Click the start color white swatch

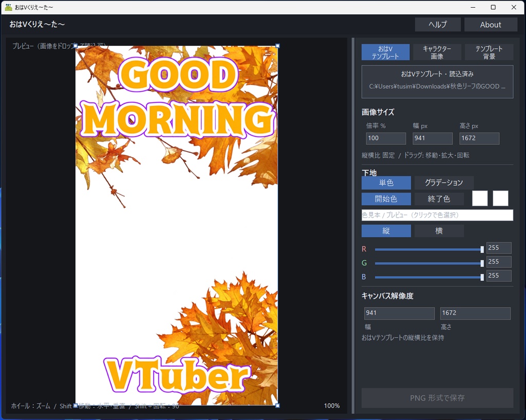coord(480,198)
